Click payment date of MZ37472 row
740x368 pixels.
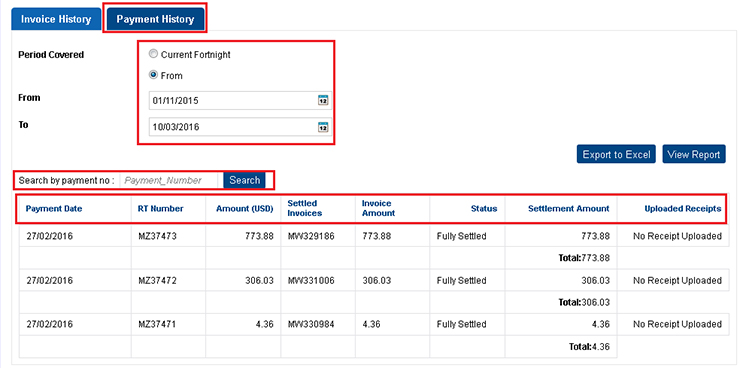tap(49, 281)
